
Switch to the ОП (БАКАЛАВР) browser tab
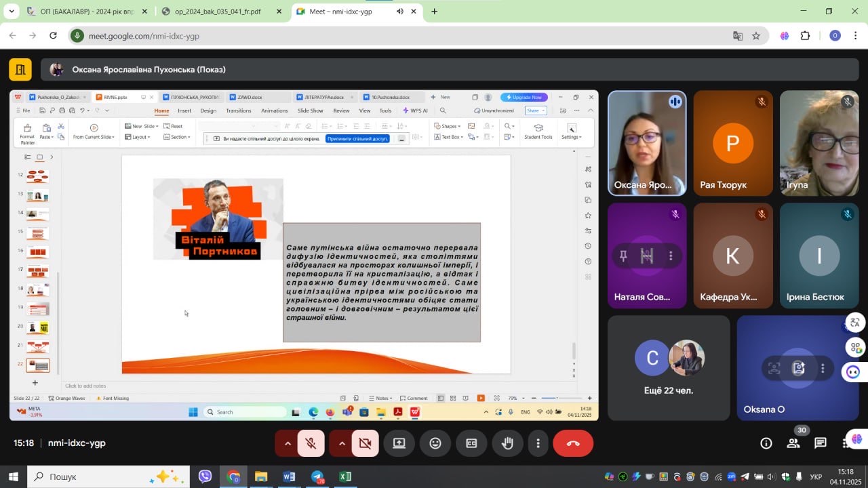[81, 12]
